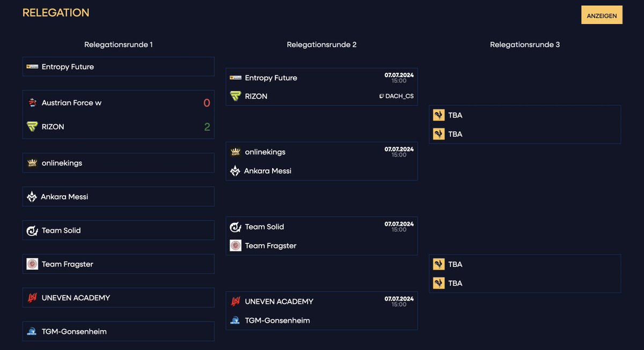Click Austrian Force w team logo
The height and width of the screenshot is (350, 644).
tap(32, 102)
